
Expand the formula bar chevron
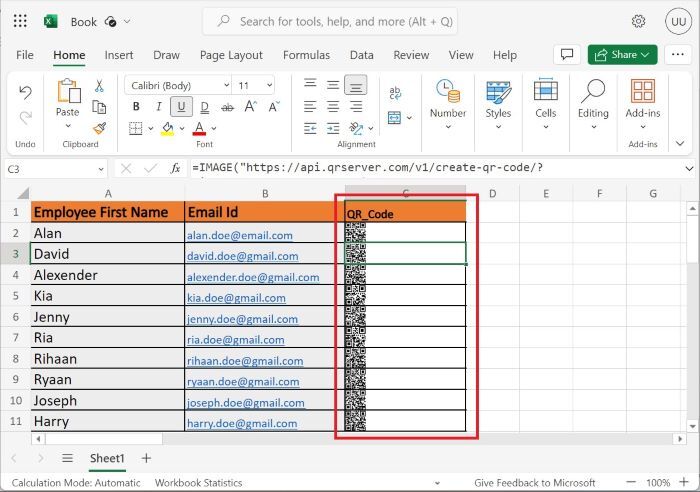click(x=689, y=169)
